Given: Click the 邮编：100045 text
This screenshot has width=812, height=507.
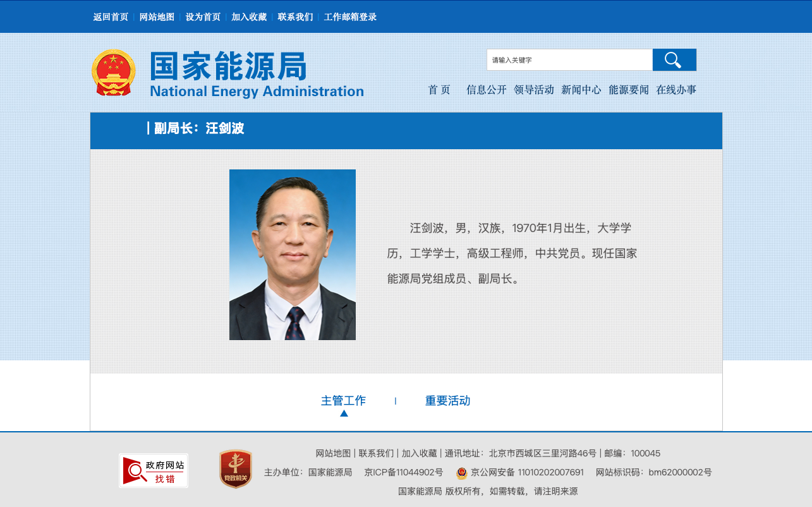Looking at the screenshot, I should pos(633,453).
